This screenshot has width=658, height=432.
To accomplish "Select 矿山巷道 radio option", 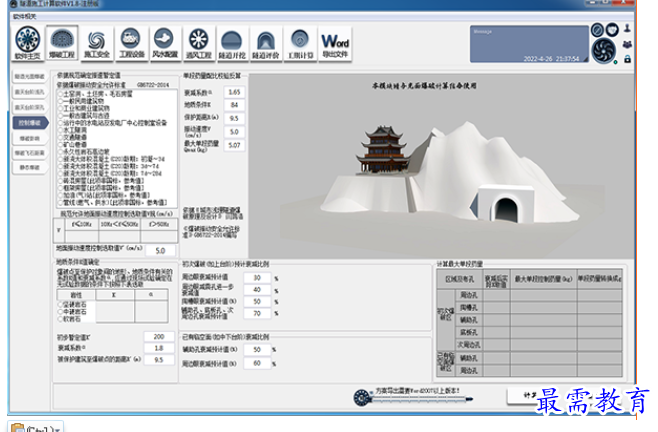I will 72,144.
